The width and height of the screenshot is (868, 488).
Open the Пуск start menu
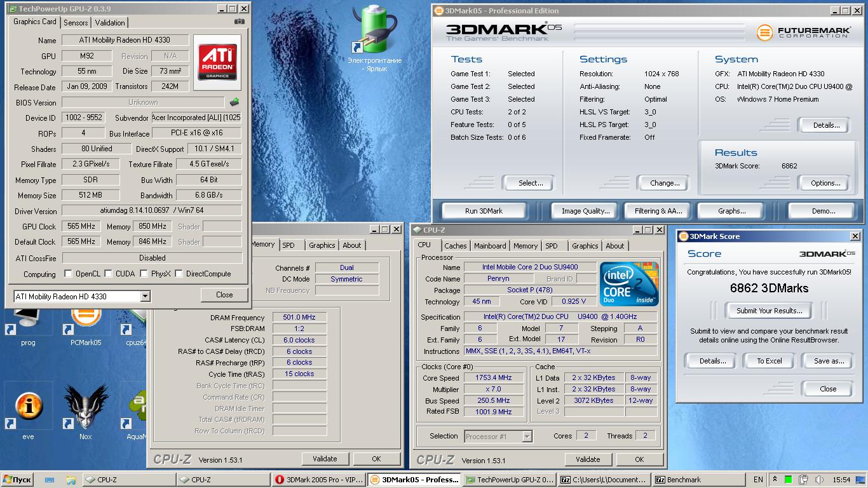(x=18, y=480)
